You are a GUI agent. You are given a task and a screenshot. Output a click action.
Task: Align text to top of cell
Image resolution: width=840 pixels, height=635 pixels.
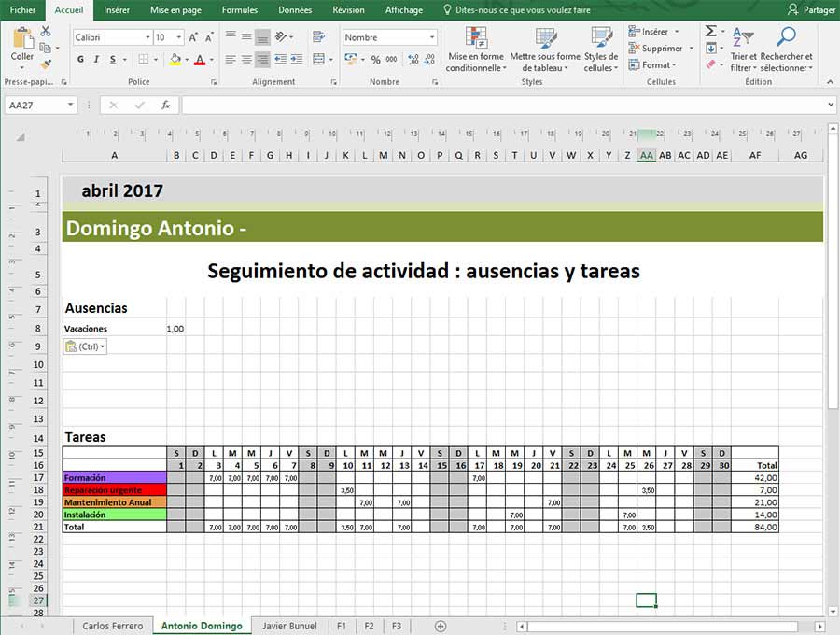(x=231, y=35)
